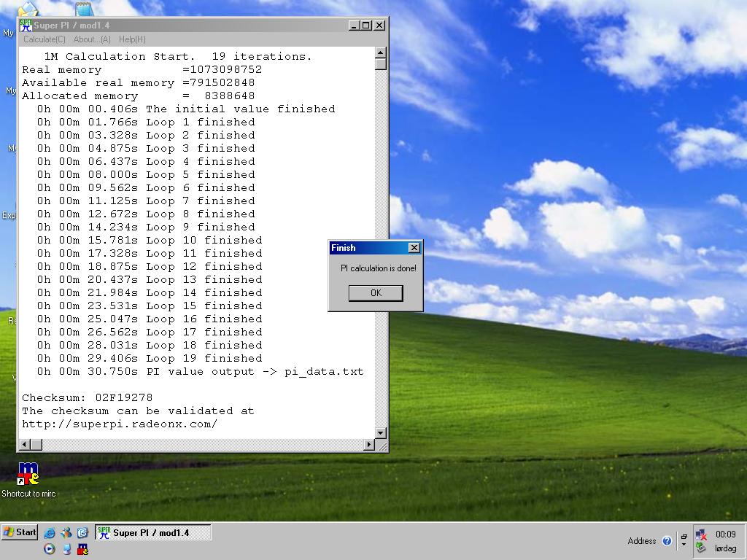Click 'The checksum can be validated at' line
The image size is (747, 560).
(138, 411)
